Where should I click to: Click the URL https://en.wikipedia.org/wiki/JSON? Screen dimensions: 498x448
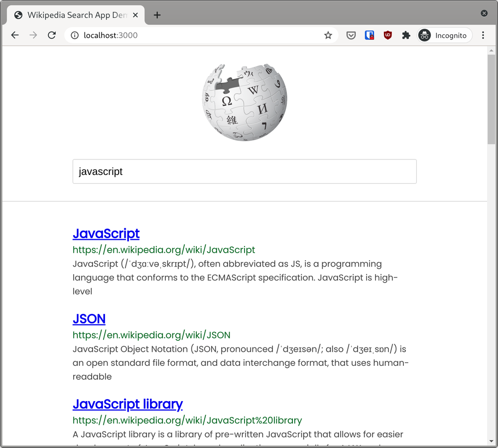tap(151, 335)
